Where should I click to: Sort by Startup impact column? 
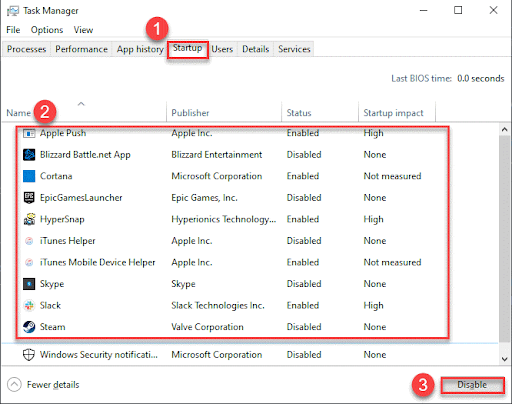pos(393,113)
